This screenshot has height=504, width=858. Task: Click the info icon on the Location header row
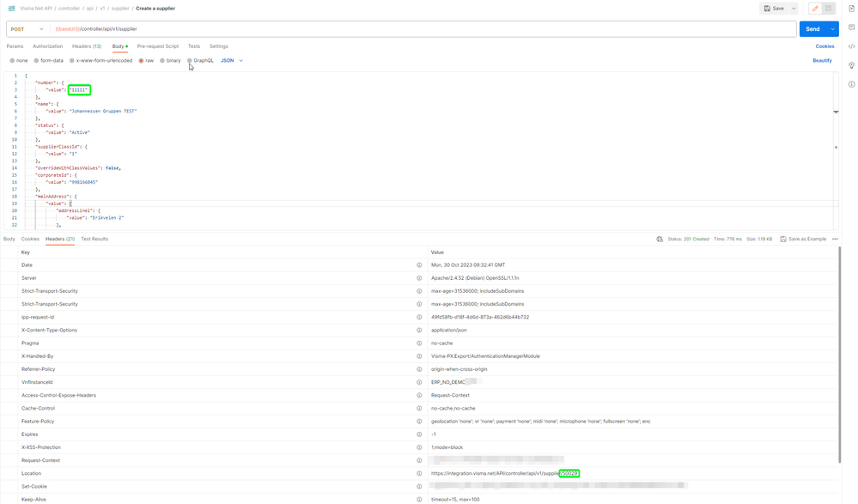(x=419, y=473)
